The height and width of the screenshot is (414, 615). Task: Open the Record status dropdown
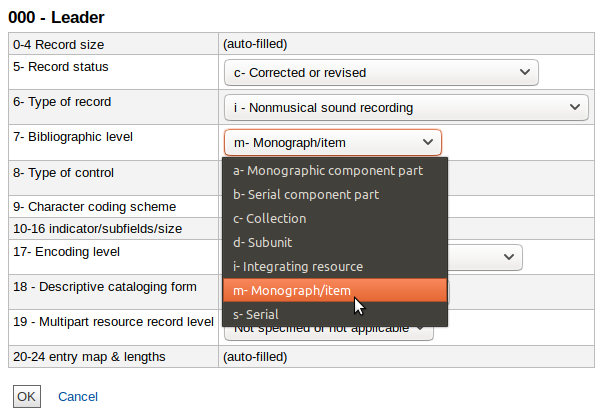click(x=381, y=73)
